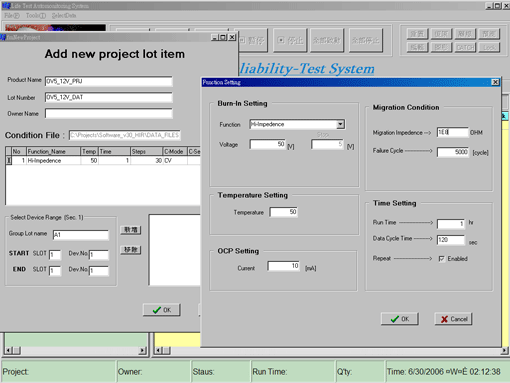Viewport: 510px width, 383px height.
Task: Click the 移除 remove button
Action: pyautogui.click(x=131, y=250)
